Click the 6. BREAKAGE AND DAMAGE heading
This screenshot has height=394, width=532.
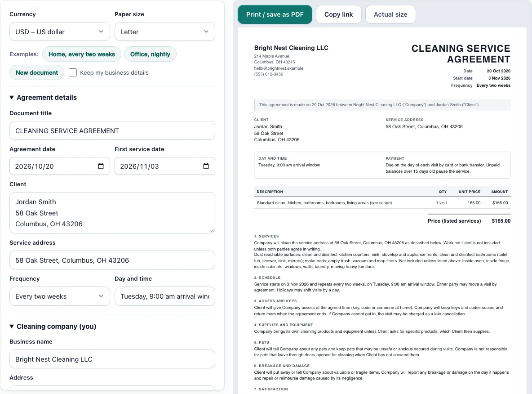pos(282,366)
